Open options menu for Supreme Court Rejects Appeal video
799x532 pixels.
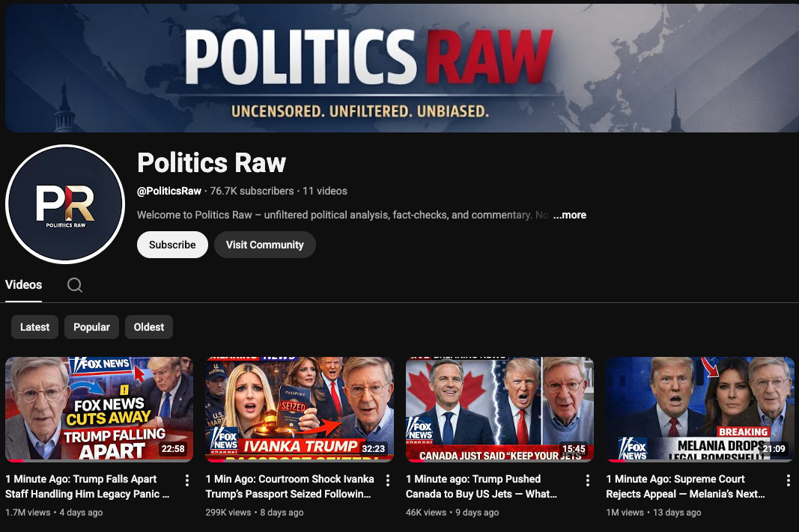tap(788, 480)
